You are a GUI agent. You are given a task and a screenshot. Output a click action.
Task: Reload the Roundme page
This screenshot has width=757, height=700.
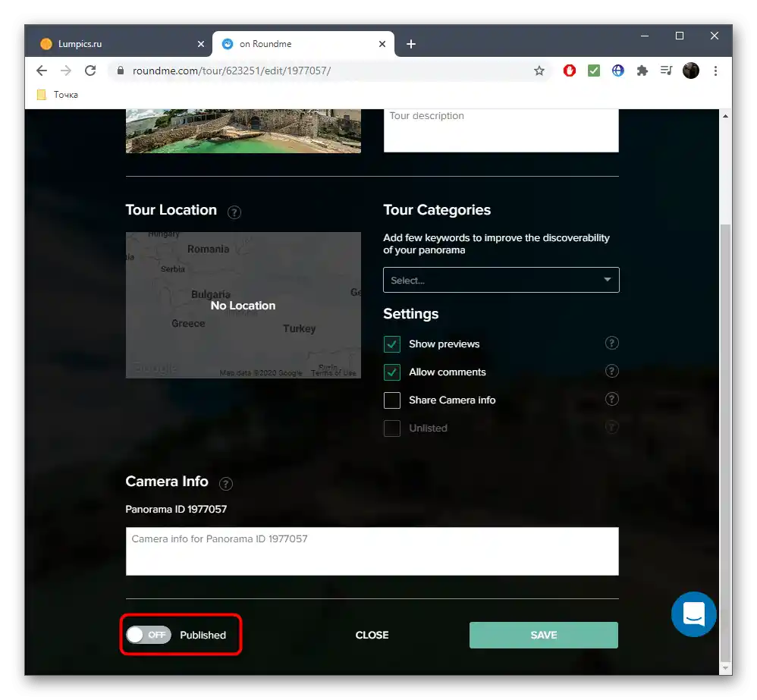90,71
